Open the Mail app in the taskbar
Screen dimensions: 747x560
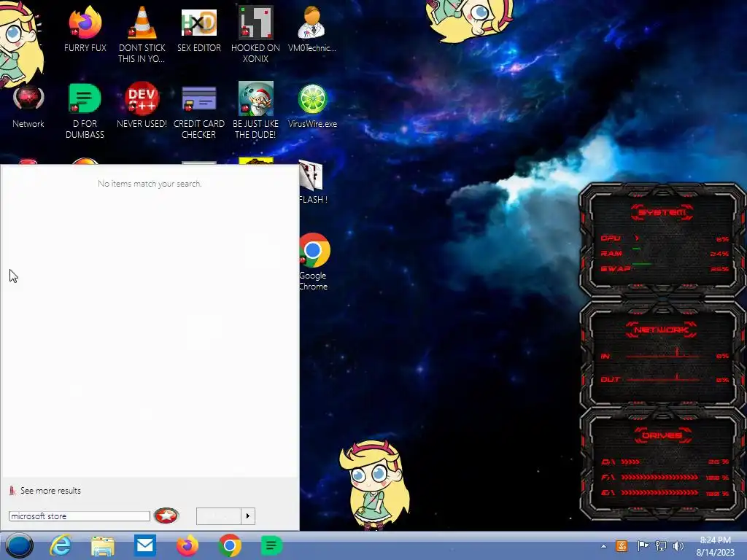pyautogui.click(x=145, y=545)
